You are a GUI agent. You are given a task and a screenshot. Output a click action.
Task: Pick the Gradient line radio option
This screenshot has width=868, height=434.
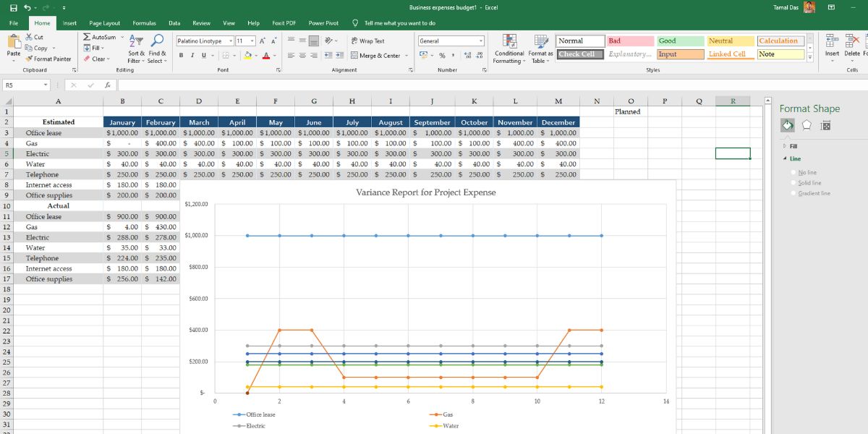pos(794,194)
